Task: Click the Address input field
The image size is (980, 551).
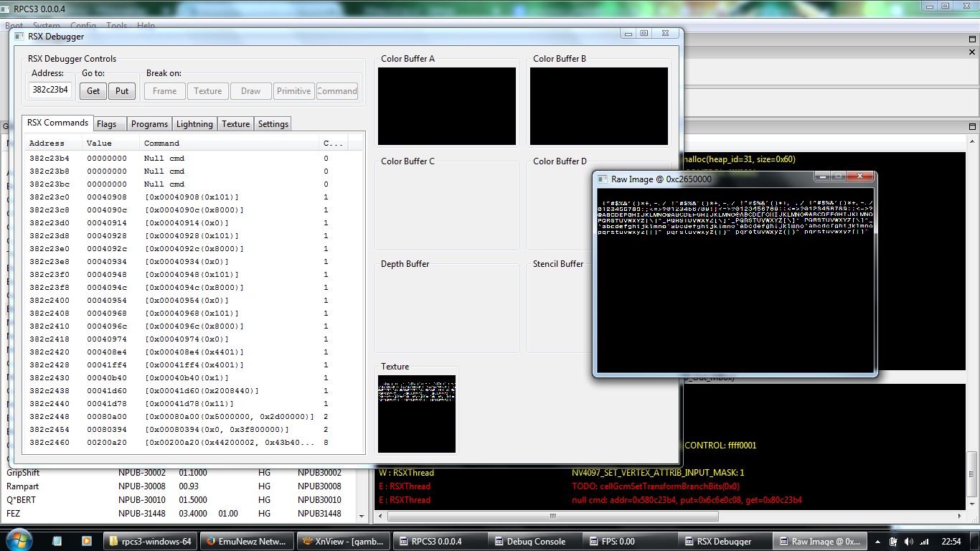Action: point(50,90)
